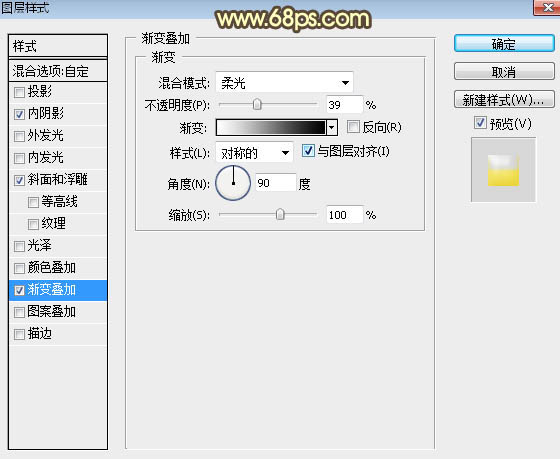
Task: Select the 斜面和浮雕 style item
Action: tap(58, 180)
